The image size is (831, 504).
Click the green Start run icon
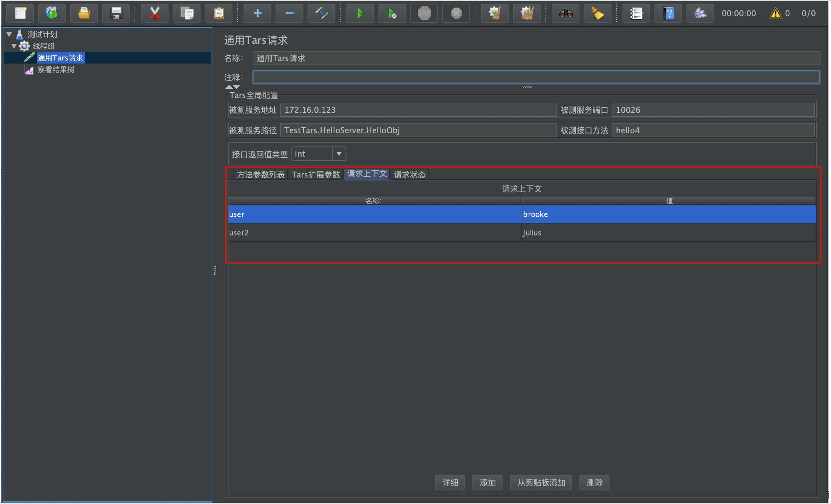tap(360, 13)
